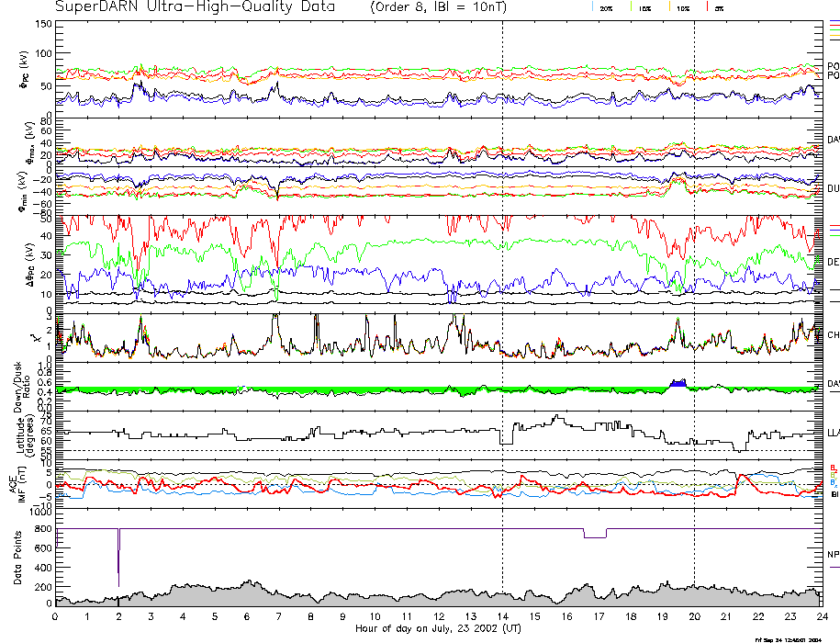Select the red 5% legend line
Screen dimensions: 840x643
707,6
